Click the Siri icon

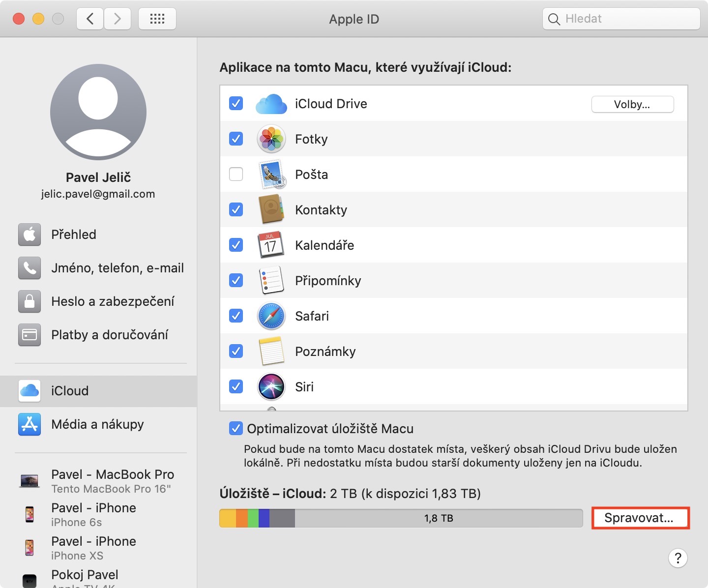271,386
